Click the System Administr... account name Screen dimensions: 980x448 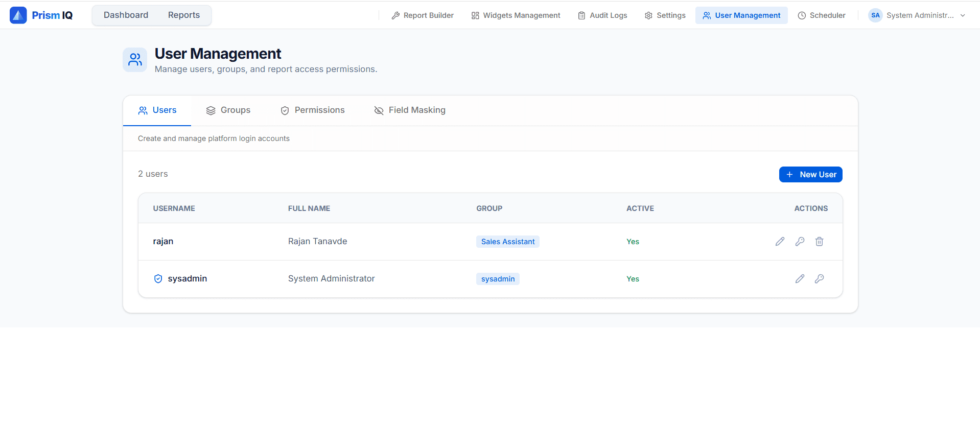920,15
